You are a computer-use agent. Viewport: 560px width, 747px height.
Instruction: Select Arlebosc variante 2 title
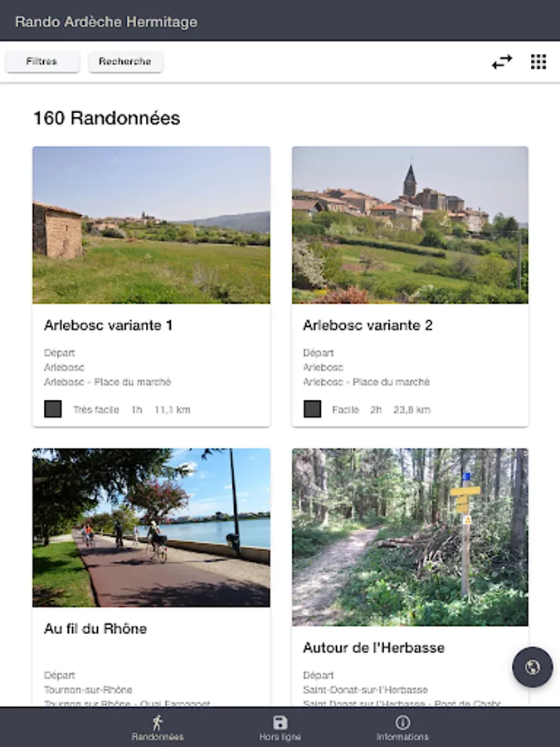click(x=368, y=325)
